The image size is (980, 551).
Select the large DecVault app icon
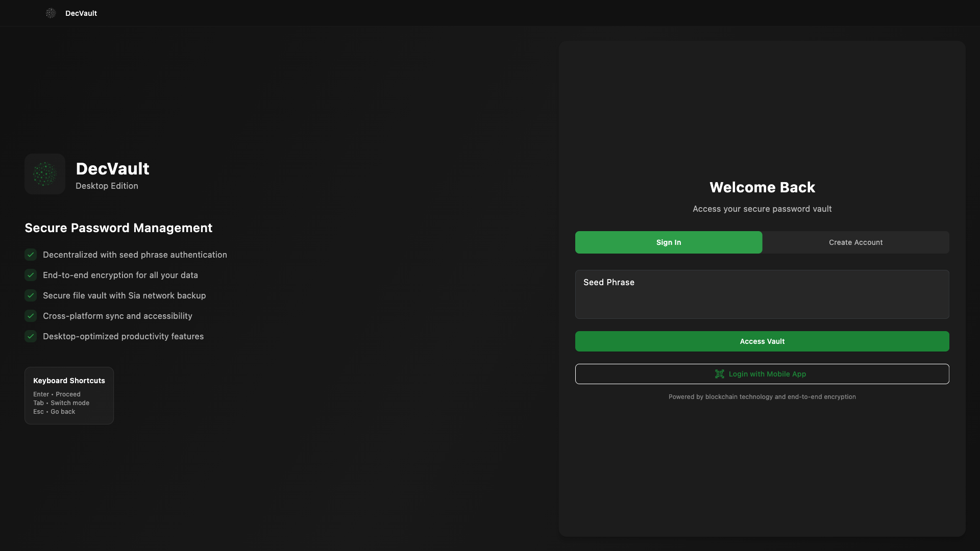[x=44, y=174]
